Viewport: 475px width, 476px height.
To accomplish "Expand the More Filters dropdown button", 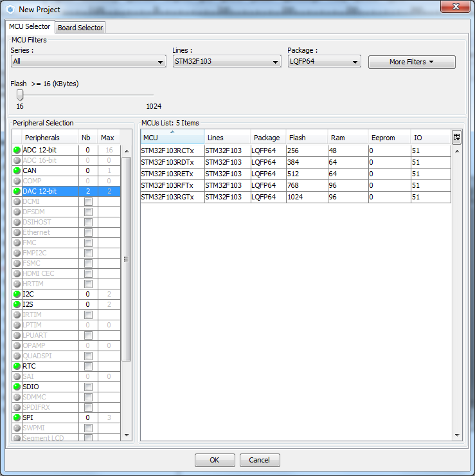I will (x=411, y=62).
